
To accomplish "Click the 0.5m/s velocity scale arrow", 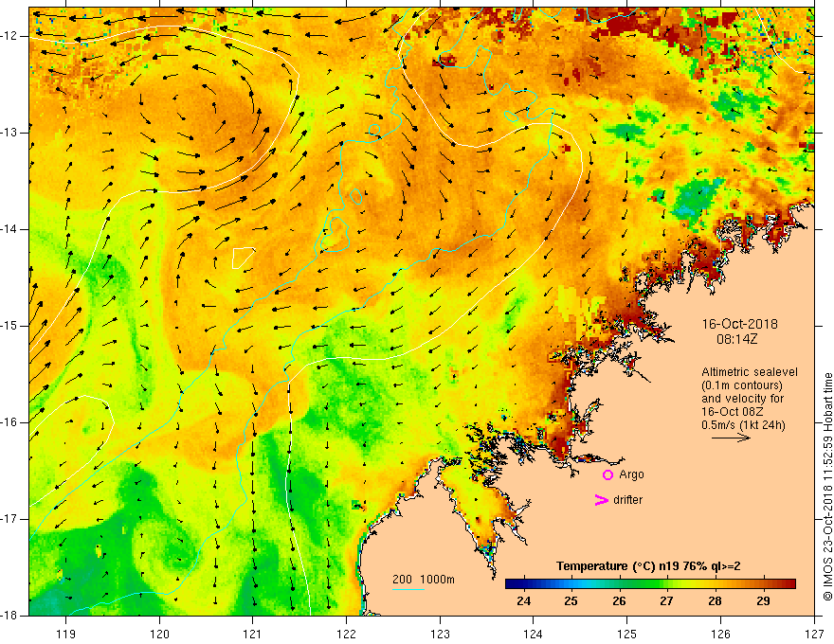I will coord(731,438).
